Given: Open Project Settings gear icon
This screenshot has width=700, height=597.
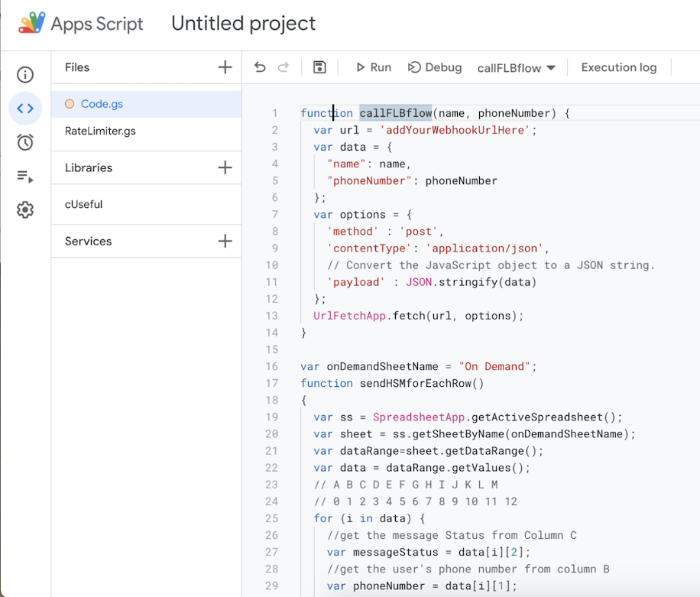Looking at the screenshot, I should pos(25,210).
